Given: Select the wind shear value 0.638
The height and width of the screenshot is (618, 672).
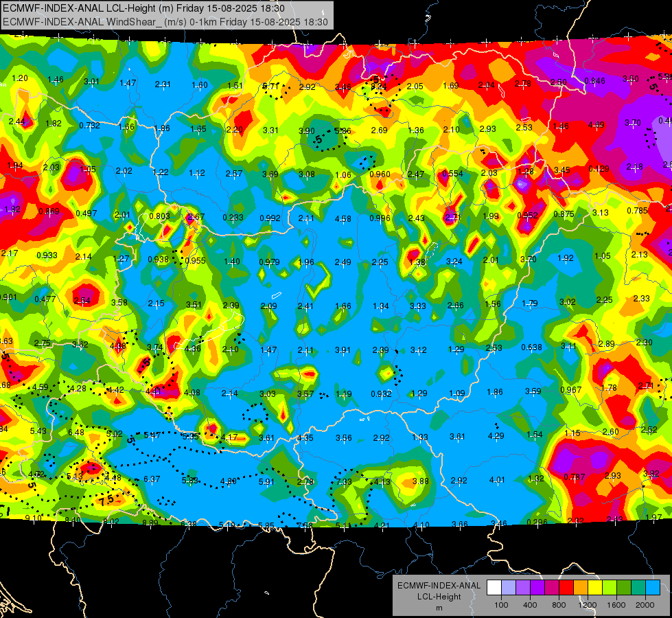Looking at the screenshot, I should [x=531, y=347].
